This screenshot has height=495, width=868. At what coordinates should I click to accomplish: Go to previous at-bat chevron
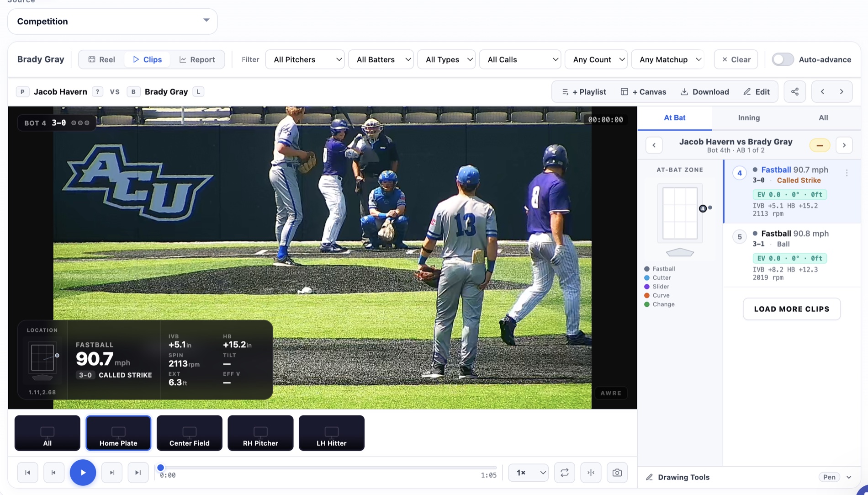[654, 145]
